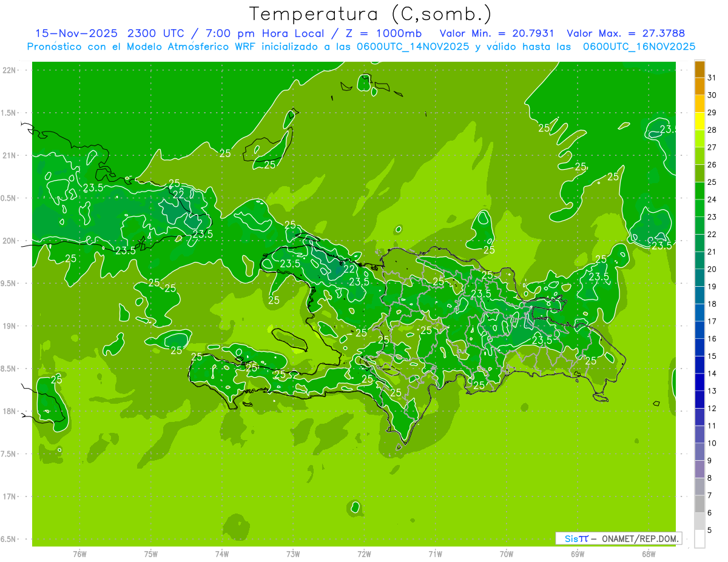Image resolution: width=728 pixels, height=562 pixels.
Task: Click the "21N" latitude axis label
Action: [x=10, y=155]
